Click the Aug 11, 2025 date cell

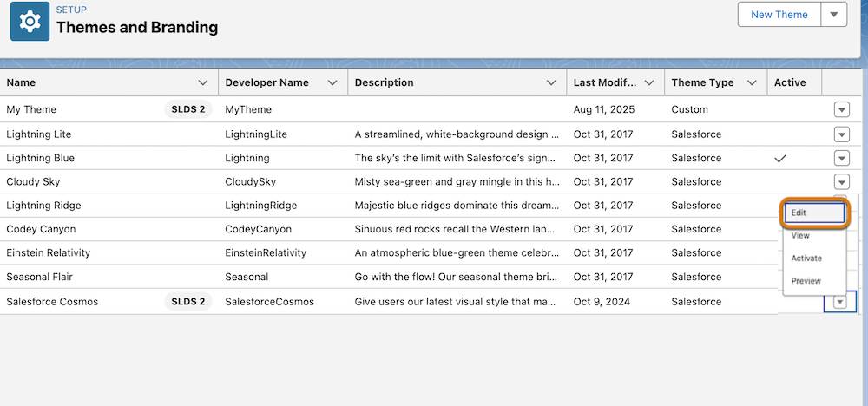point(615,109)
